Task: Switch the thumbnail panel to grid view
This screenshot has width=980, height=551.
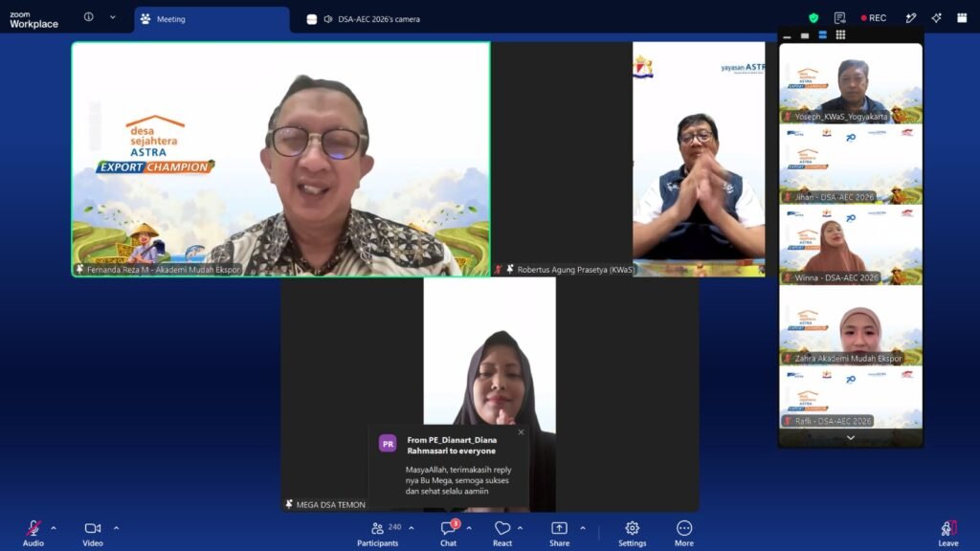Action: (x=840, y=35)
